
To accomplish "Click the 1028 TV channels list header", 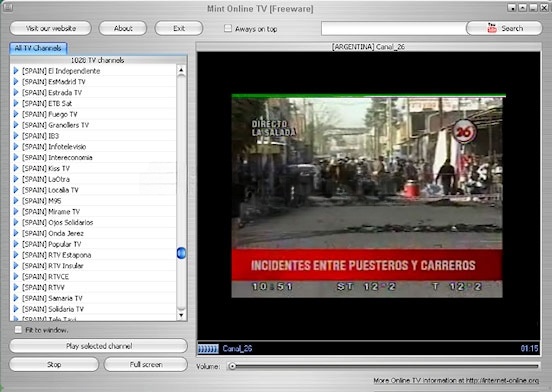I will [x=98, y=60].
